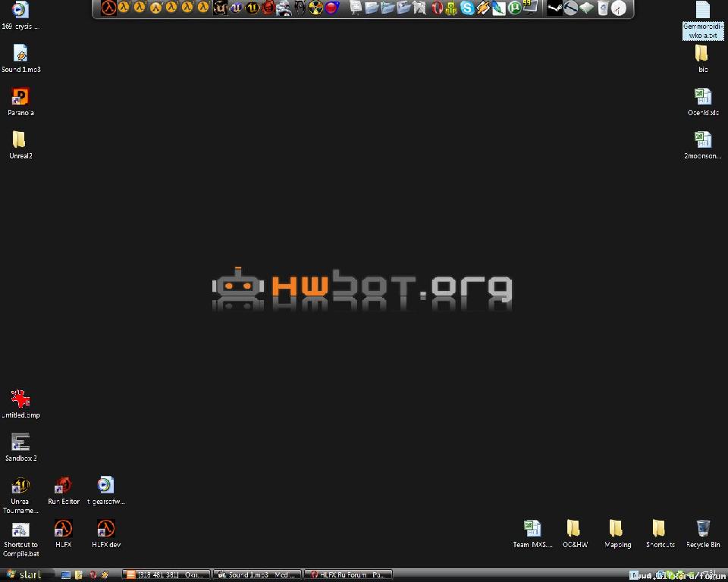Launch Steam from the top dock
Image resolution: width=728 pixels, height=582 pixels.
[554, 8]
